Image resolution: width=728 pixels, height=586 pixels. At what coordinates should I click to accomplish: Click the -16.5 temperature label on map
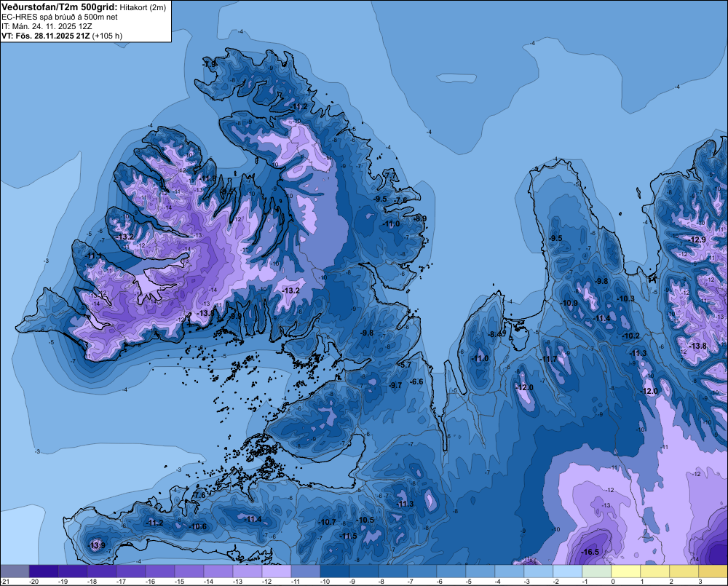click(590, 552)
